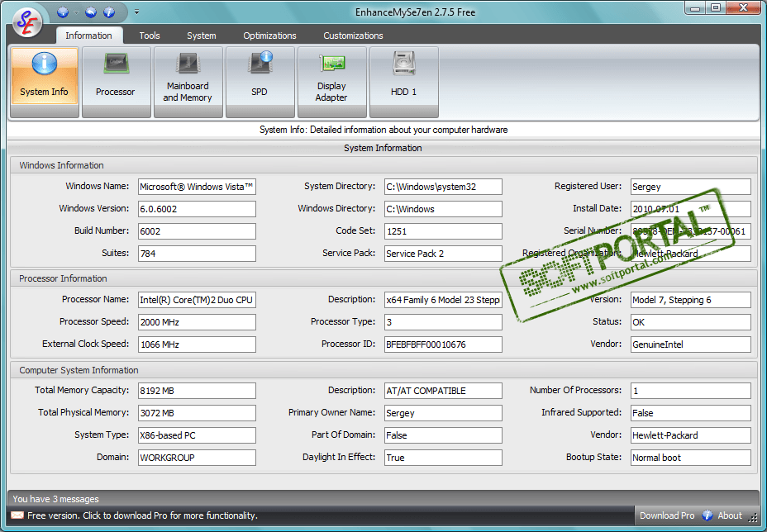This screenshot has width=767, height=532.
Task: Click the Windows Information section header
Action: [383, 165]
